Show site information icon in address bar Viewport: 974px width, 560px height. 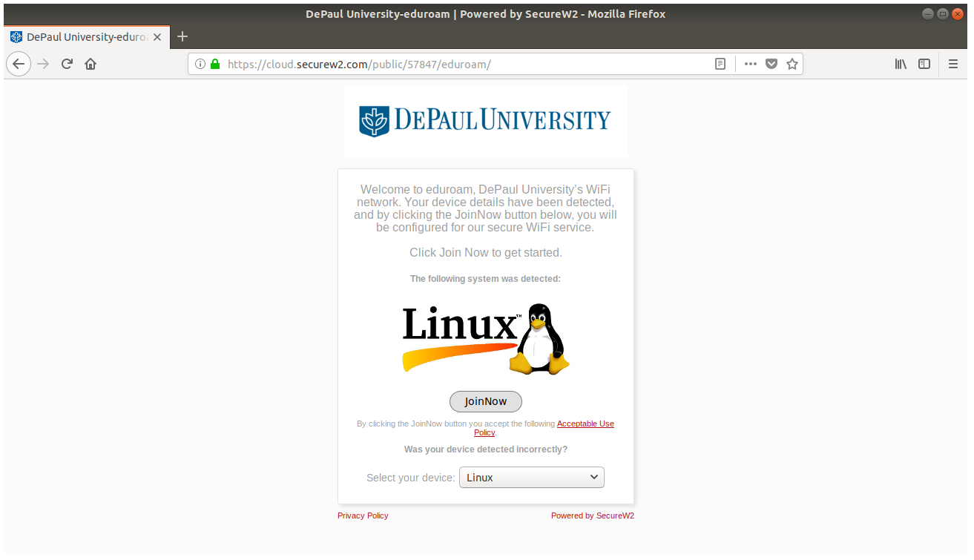click(x=200, y=64)
